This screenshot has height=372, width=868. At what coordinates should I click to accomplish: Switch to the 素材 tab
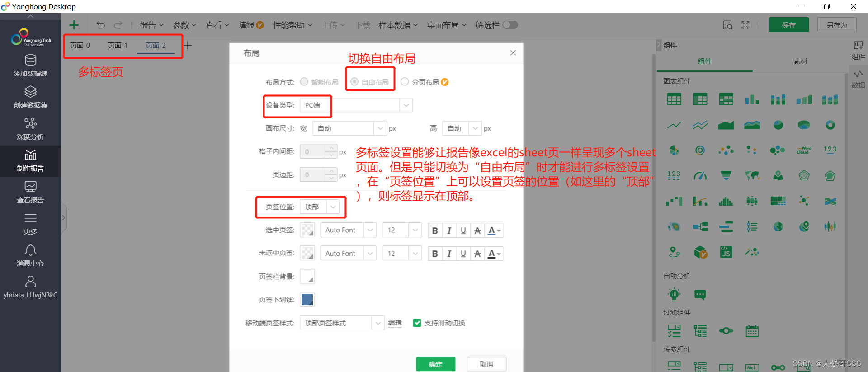[801, 61]
